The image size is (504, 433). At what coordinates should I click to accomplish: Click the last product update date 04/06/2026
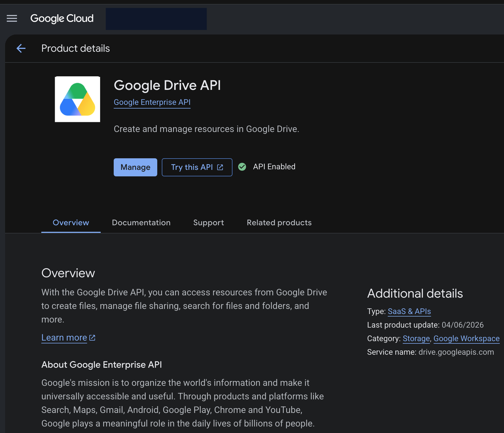pos(463,325)
